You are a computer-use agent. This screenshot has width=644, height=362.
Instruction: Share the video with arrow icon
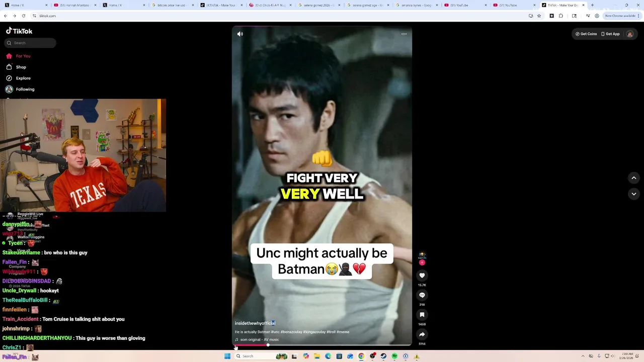(422, 334)
